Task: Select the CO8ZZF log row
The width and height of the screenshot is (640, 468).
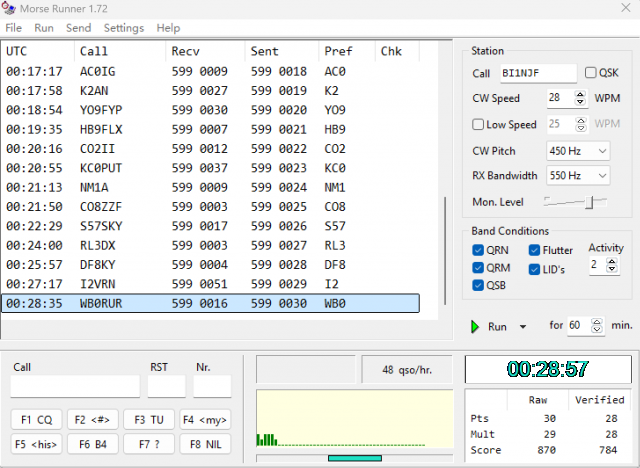Action: tap(211, 207)
